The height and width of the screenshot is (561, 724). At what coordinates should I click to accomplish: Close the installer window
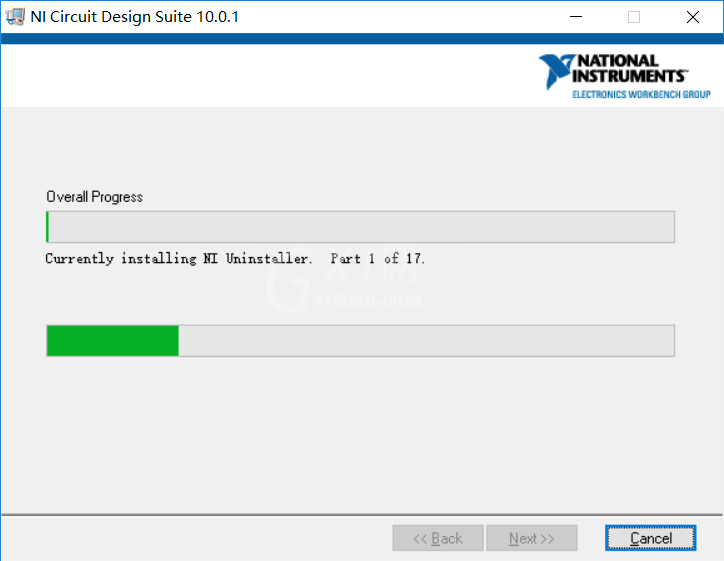tap(693, 17)
